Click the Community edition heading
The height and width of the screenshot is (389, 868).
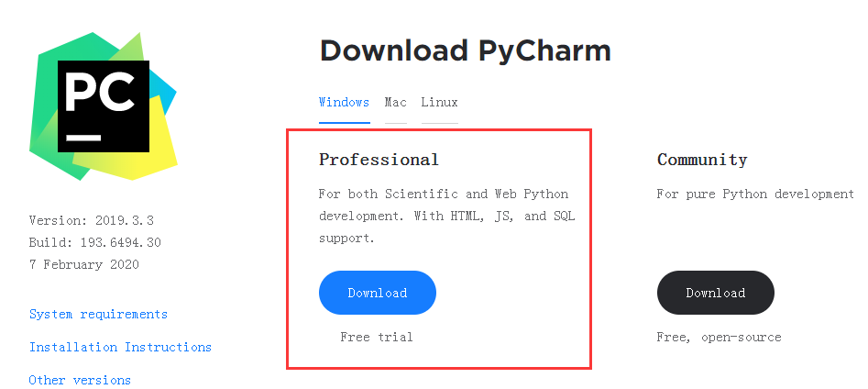(x=702, y=160)
